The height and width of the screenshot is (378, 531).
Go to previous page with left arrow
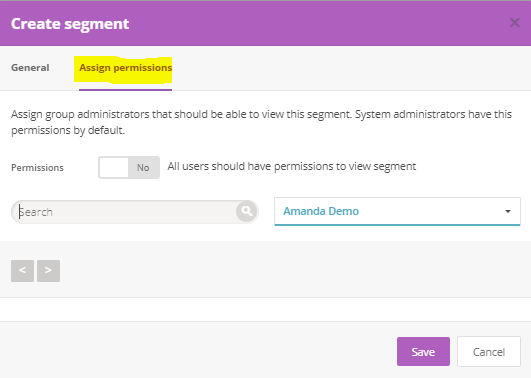[22, 271]
